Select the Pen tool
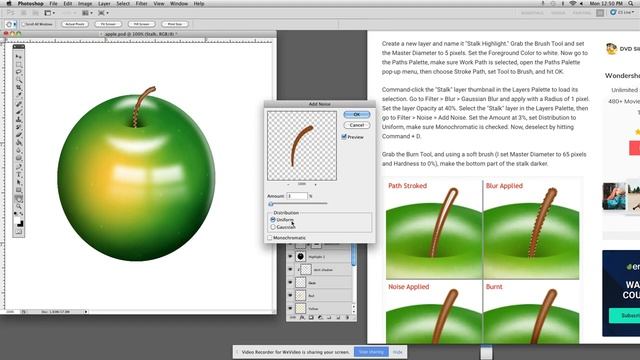 point(18,166)
